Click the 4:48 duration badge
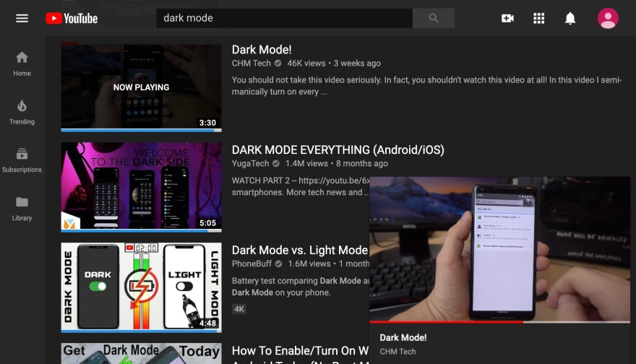Image resolution: width=636 pixels, height=364 pixels. [207, 324]
